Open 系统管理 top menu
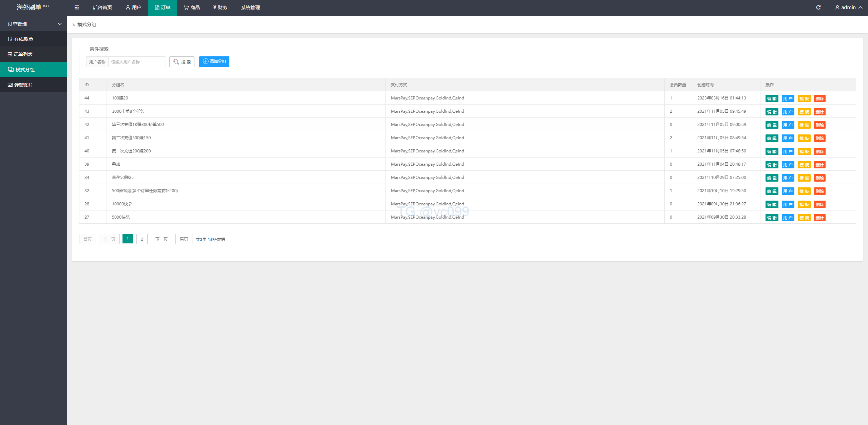Screen dimensions: 868x425 [250, 7]
